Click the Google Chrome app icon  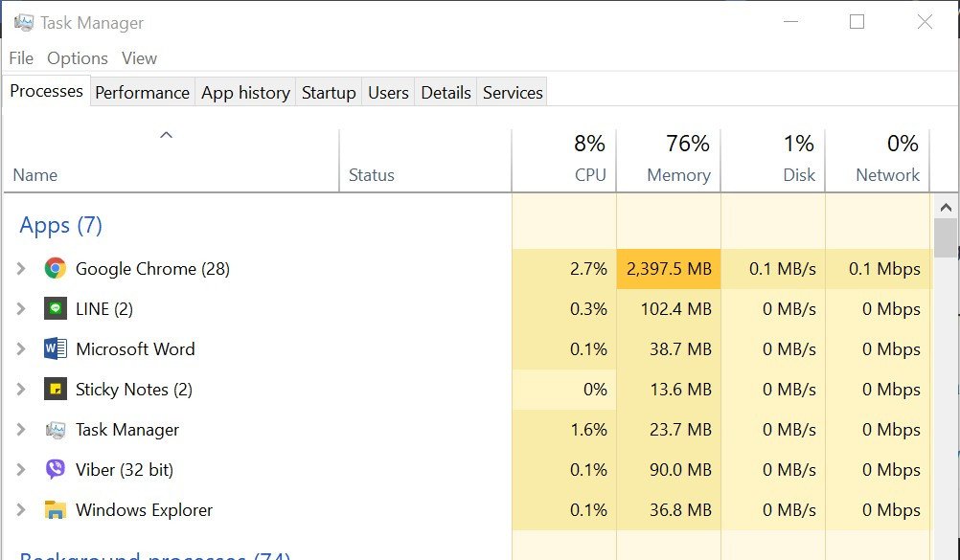pos(56,269)
